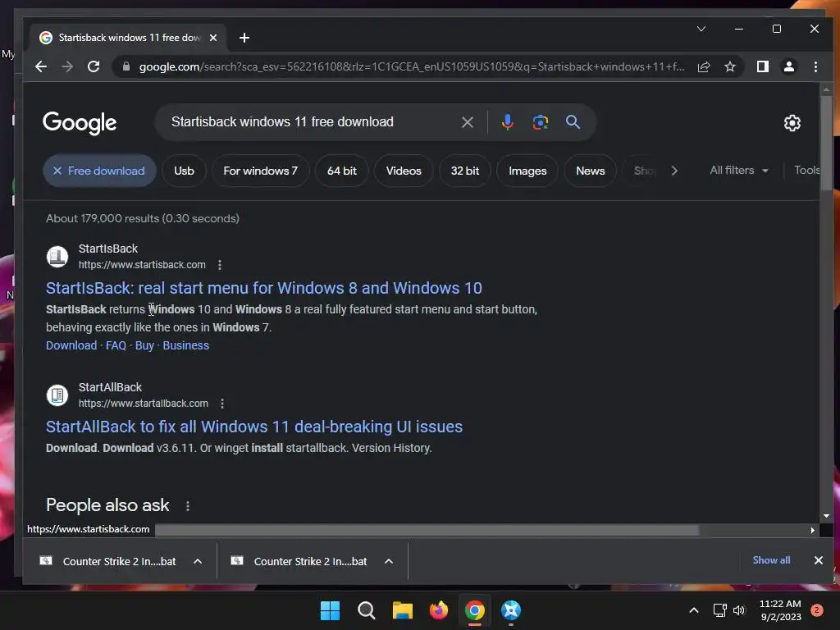The image size is (840, 630).
Task: Open the People also ask options menu
Action: (188, 505)
